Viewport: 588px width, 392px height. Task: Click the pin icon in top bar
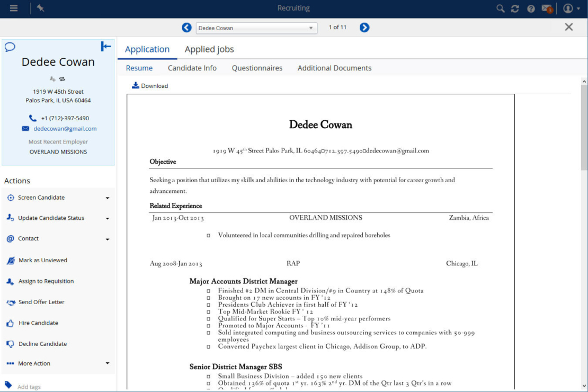pyautogui.click(x=41, y=8)
